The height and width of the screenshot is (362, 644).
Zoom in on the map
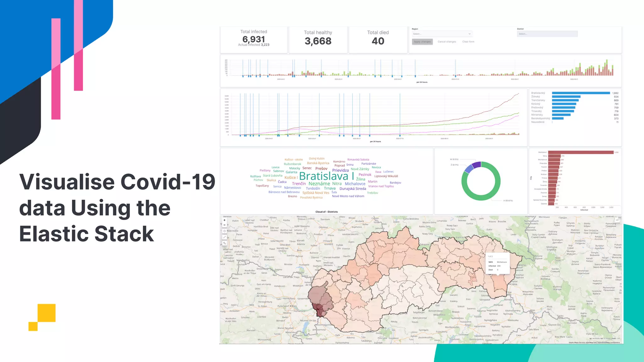click(225, 220)
